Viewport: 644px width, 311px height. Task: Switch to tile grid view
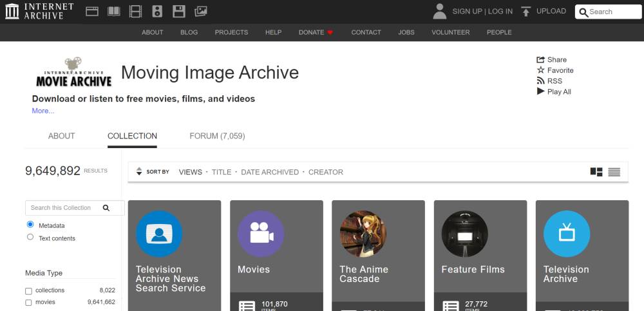(x=596, y=172)
